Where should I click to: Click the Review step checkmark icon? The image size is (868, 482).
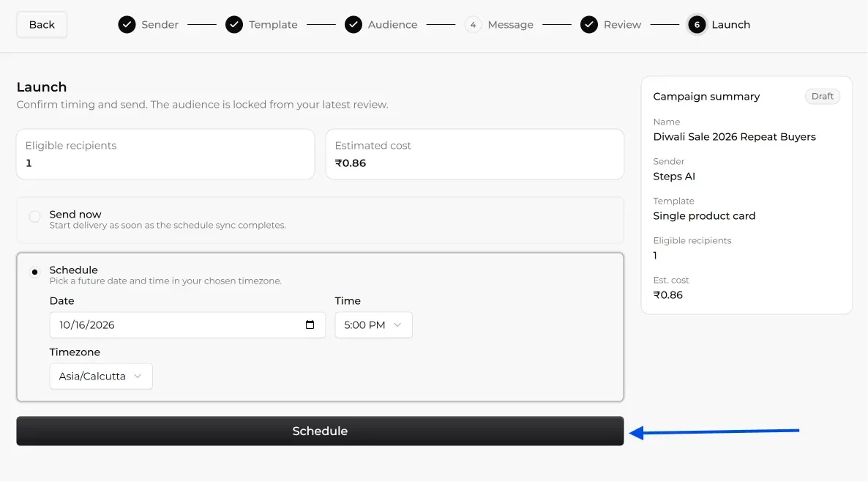pos(589,25)
